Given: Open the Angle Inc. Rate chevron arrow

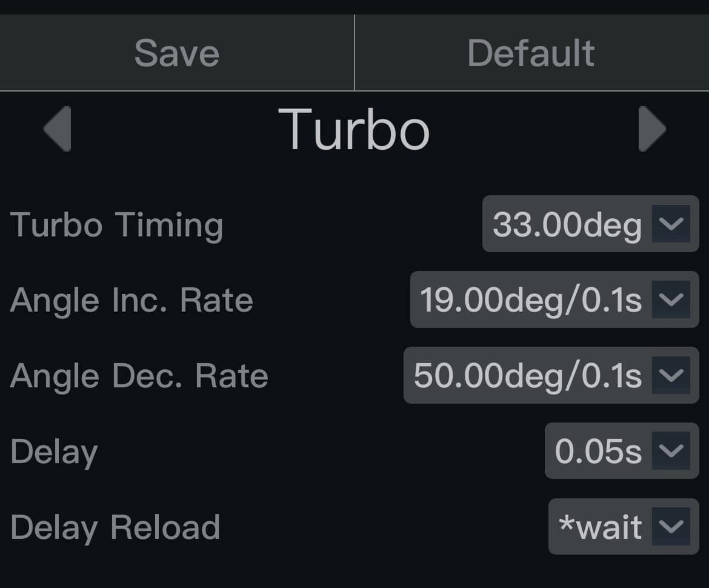Looking at the screenshot, I should point(671,299).
